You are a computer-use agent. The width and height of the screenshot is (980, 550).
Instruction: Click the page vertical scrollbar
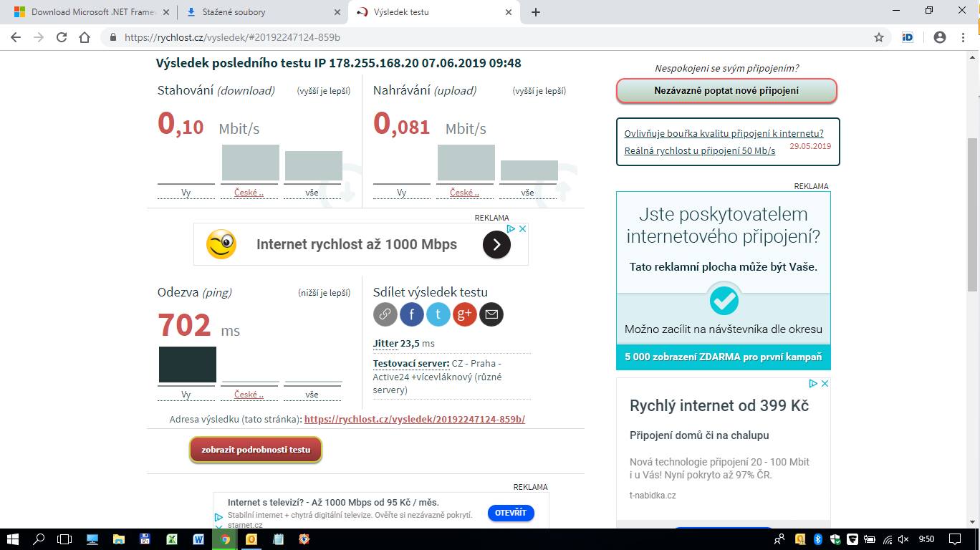coord(973,215)
